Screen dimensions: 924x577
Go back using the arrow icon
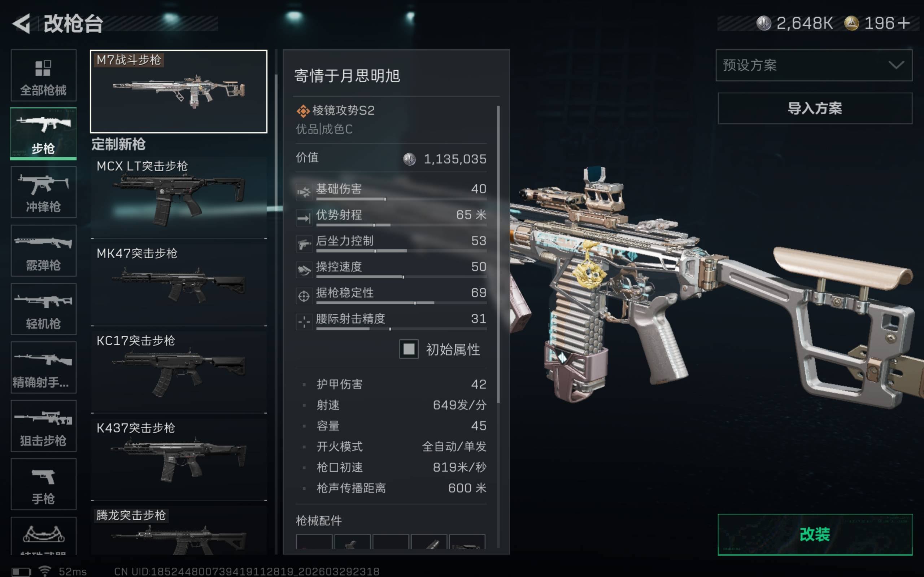point(21,24)
